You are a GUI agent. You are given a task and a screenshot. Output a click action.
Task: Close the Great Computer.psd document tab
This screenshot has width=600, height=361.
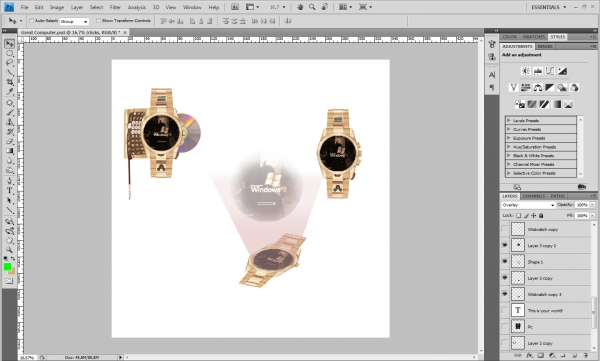point(126,33)
